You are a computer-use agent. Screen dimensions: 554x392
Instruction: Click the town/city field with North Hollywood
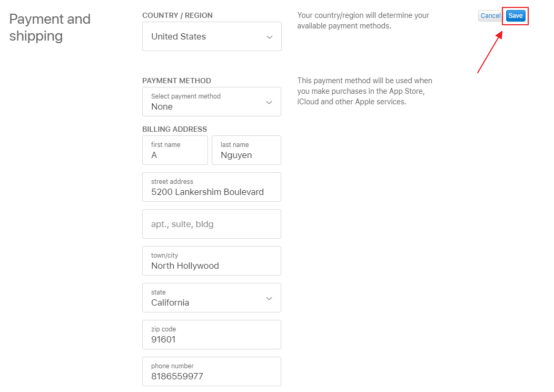pyautogui.click(x=212, y=261)
